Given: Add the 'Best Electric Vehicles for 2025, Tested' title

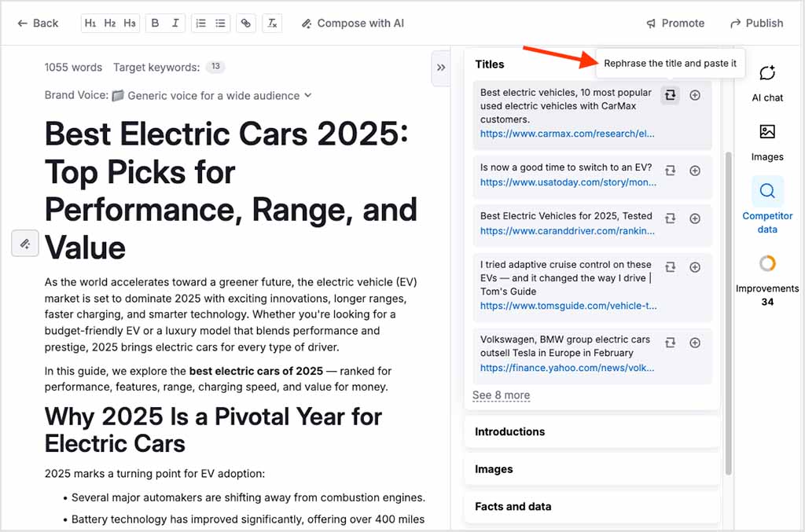Looking at the screenshot, I should pos(695,218).
